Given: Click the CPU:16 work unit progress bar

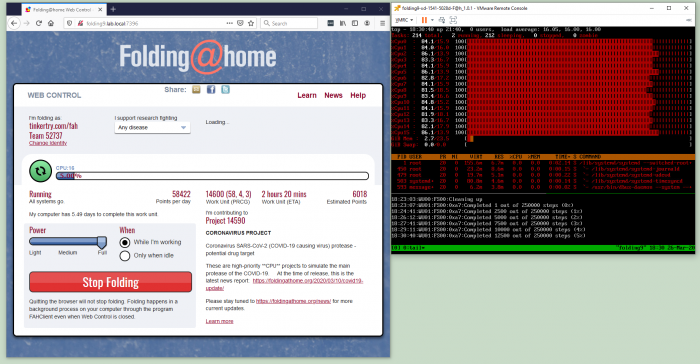Looking at the screenshot, I should tap(212, 176).
